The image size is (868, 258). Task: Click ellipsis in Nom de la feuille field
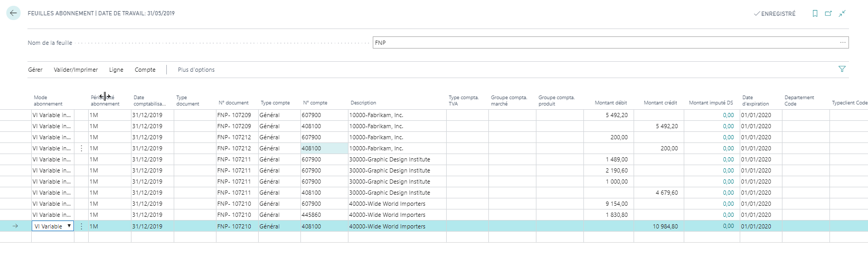click(x=843, y=43)
